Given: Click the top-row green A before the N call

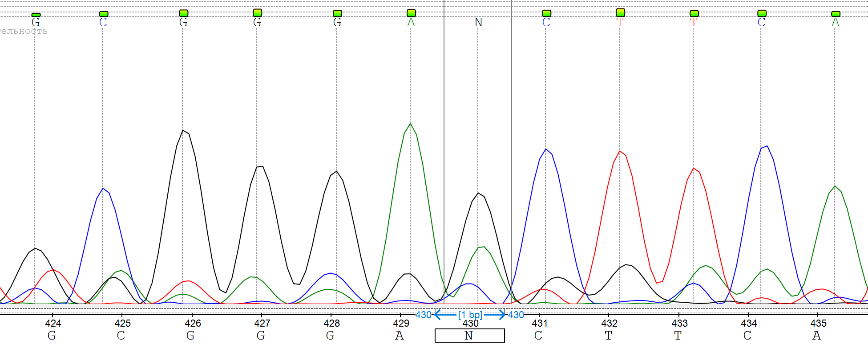Looking at the screenshot, I should 411,23.
